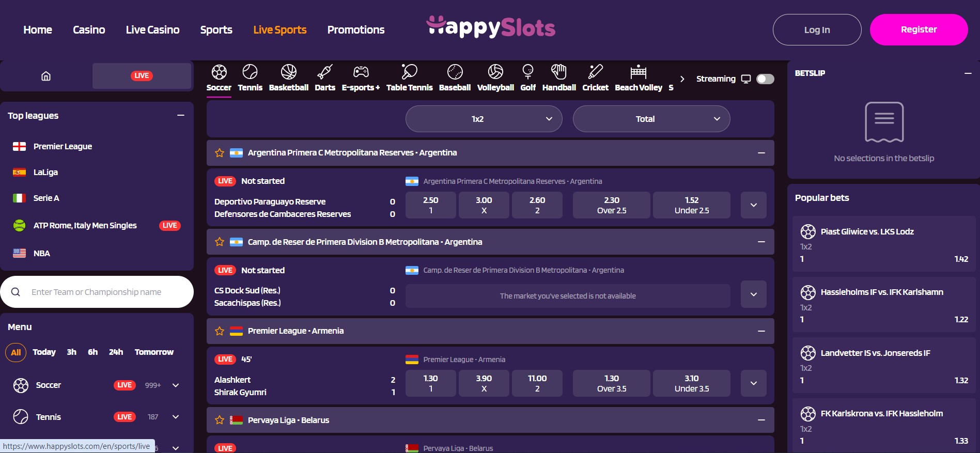Collapse the Top leagues panel

click(x=181, y=115)
